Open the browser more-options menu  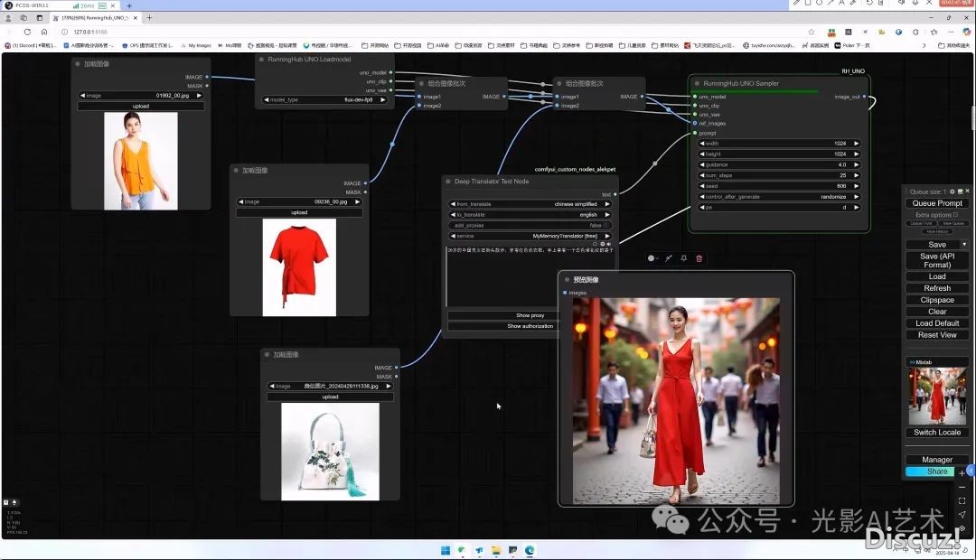tap(951, 32)
